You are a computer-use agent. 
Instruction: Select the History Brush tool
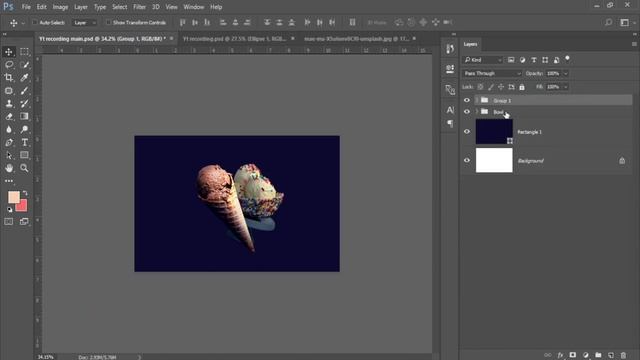24,104
